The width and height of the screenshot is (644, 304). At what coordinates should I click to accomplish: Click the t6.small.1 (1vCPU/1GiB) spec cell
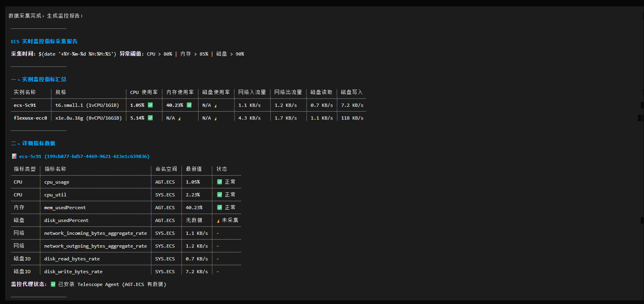point(87,105)
